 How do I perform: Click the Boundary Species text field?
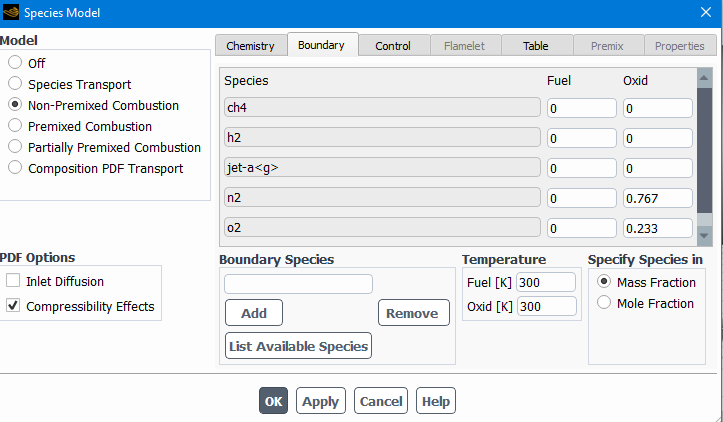[x=298, y=284]
